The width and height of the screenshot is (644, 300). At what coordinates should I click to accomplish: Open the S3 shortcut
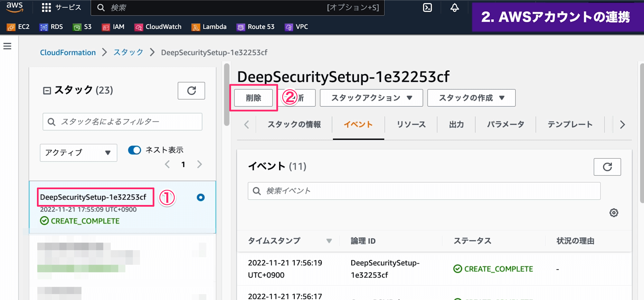click(82, 27)
